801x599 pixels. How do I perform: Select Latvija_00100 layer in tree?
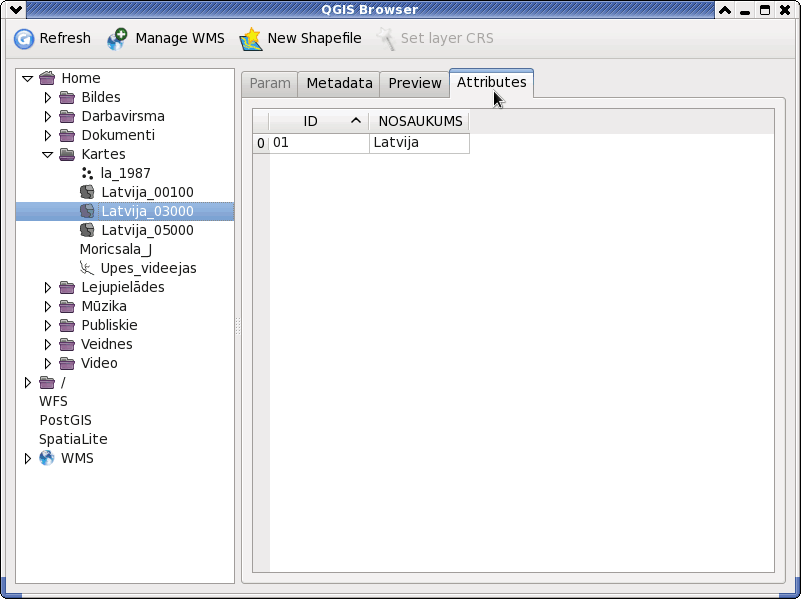[x=147, y=193]
